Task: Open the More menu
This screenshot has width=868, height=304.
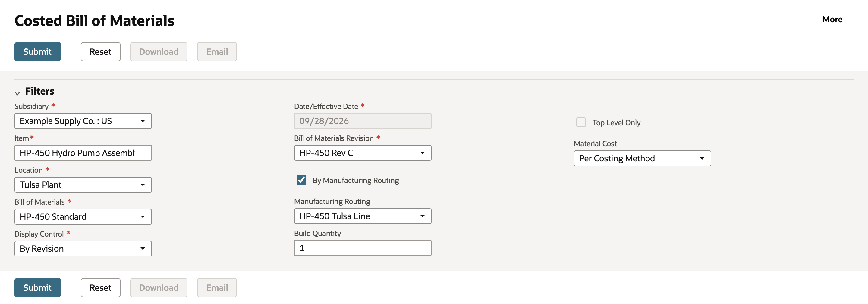Action: pos(832,19)
